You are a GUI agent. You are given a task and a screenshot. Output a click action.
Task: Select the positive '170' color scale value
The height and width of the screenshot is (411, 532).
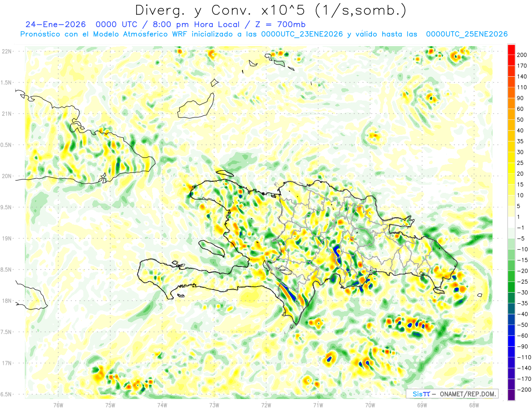point(522,66)
